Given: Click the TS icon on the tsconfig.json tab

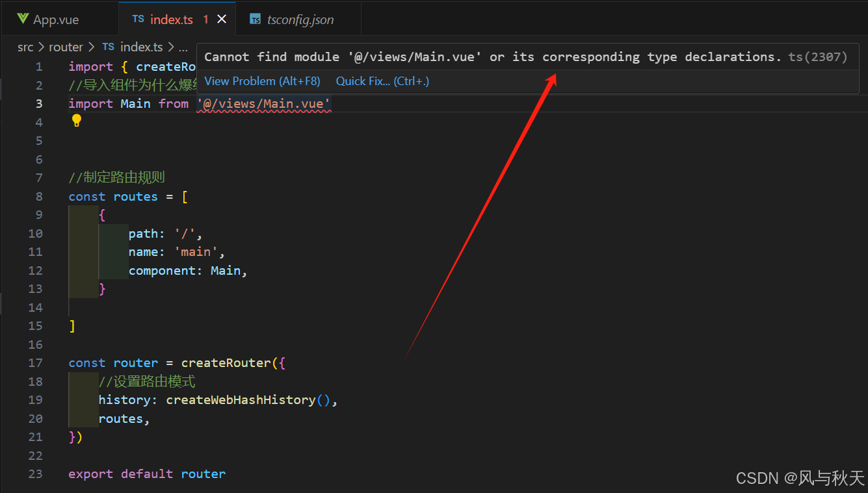Looking at the screenshot, I should (255, 19).
